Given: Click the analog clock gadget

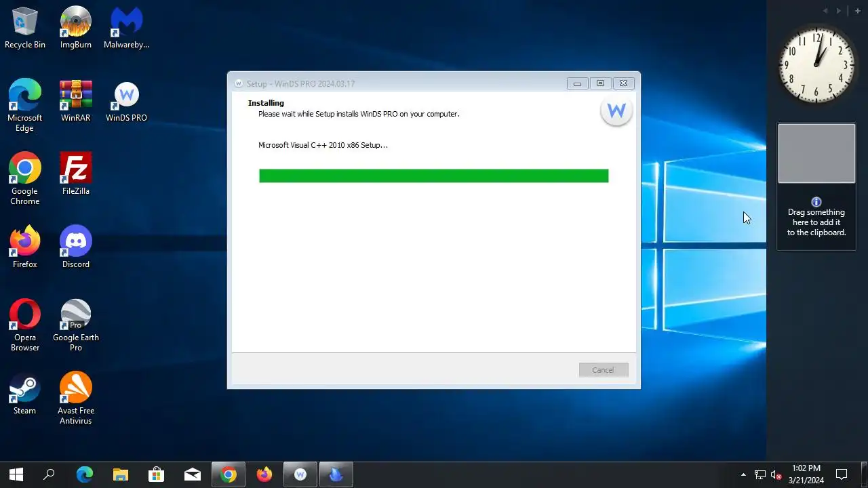Looking at the screenshot, I should 816,65.
